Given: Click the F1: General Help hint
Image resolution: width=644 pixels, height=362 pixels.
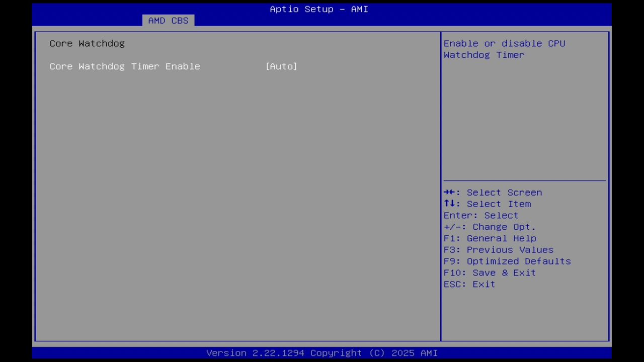Looking at the screenshot, I should (x=490, y=238).
